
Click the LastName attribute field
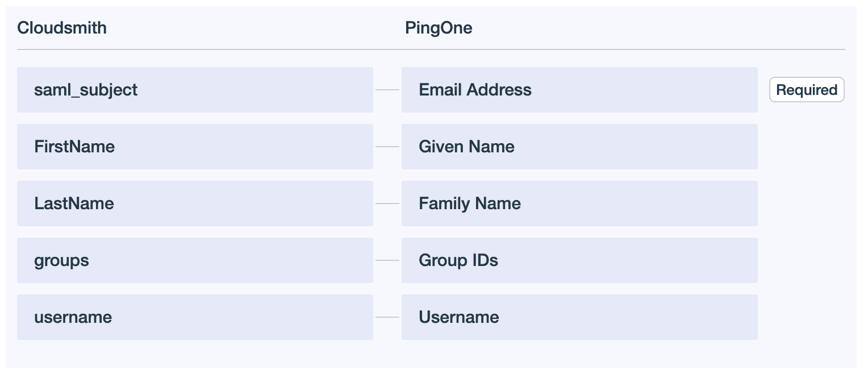[x=195, y=203]
